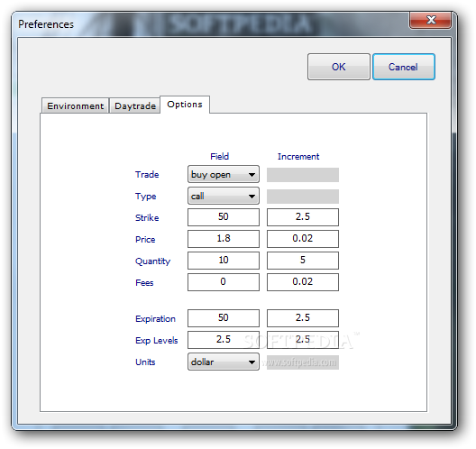Click the Increment column header
The height and width of the screenshot is (449, 476).
tap(298, 156)
